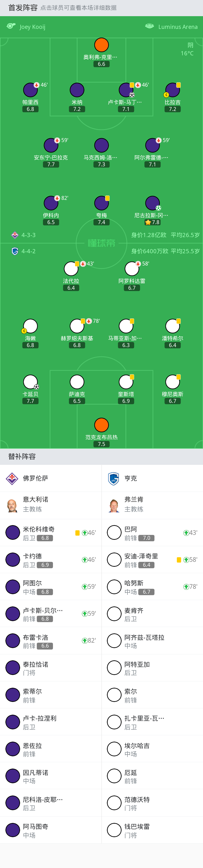Click the Fiorentina badge next to the 4-3-3 formation

15,235
